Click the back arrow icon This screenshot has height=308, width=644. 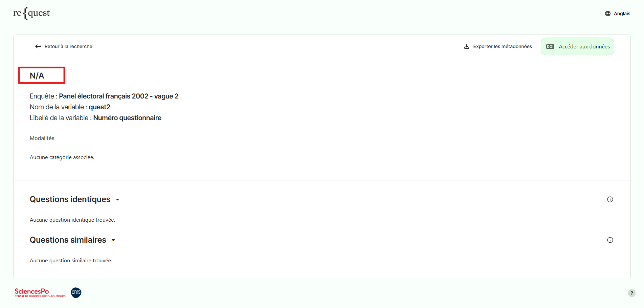pyautogui.click(x=38, y=46)
